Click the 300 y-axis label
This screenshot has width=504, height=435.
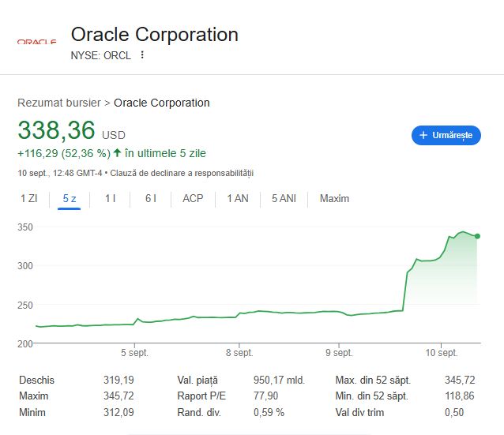[25, 266]
